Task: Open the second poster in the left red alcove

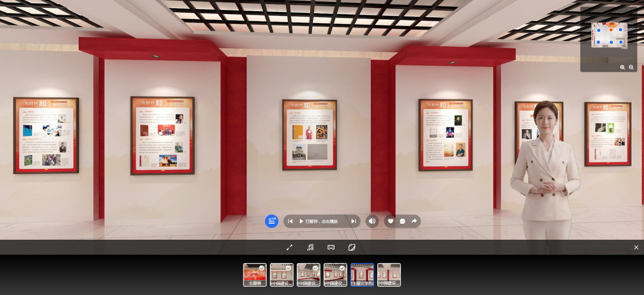Action: coord(163,136)
